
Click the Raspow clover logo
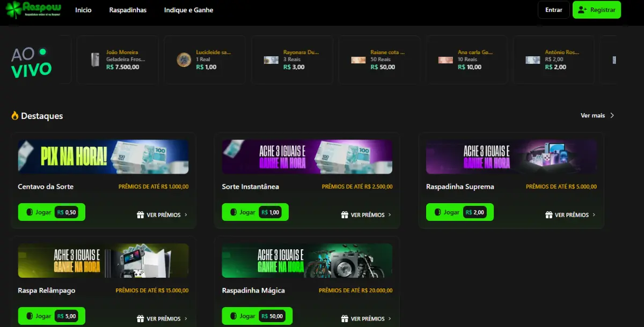[x=14, y=10]
